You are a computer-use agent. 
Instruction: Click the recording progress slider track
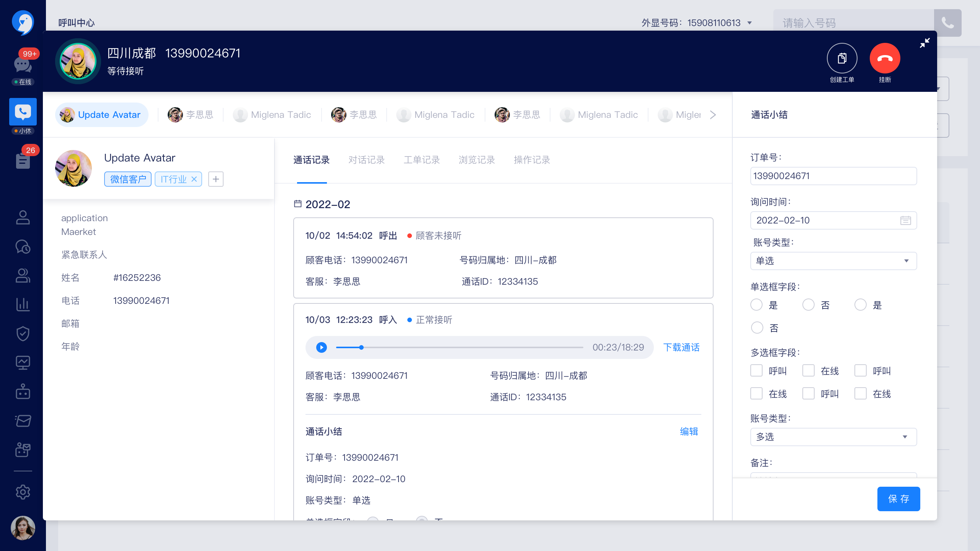[x=459, y=347]
